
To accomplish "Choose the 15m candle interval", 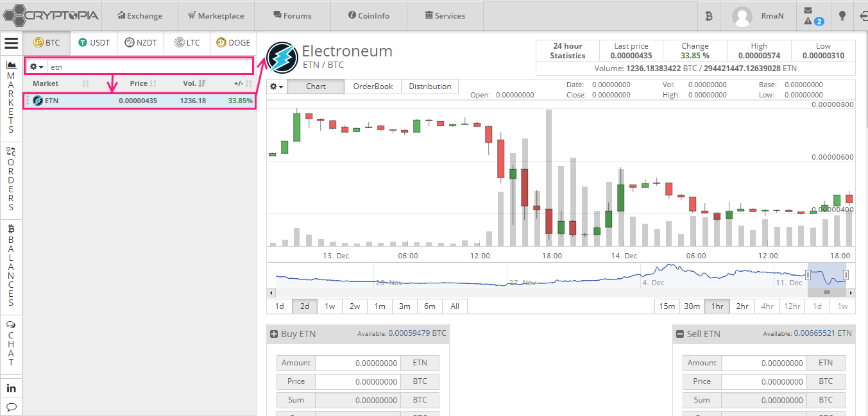I will click(667, 306).
